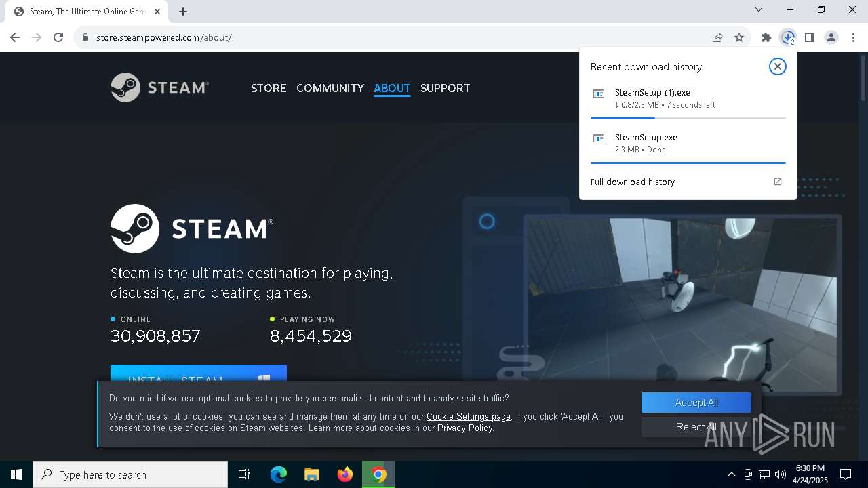Launch Microsoft Edge from the taskbar
Image resolution: width=868 pixels, height=488 pixels.
click(x=279, y=474)
